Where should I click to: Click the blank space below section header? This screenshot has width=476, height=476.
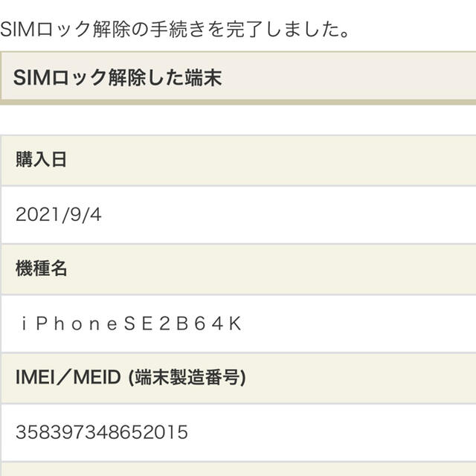[238, 120]
